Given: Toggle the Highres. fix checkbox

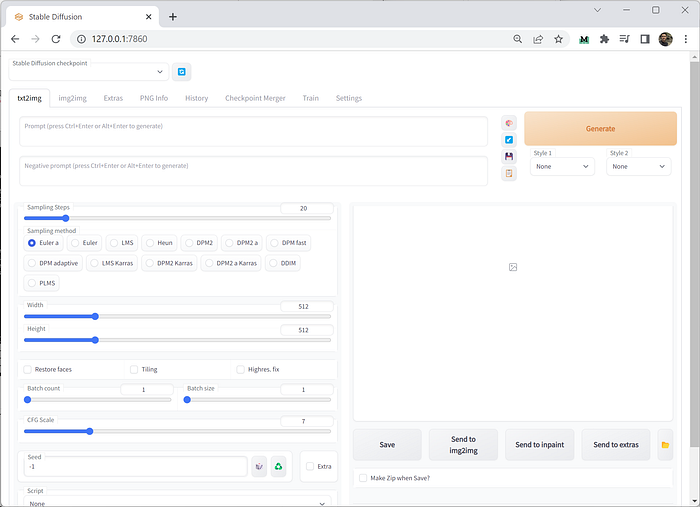Looking at the screenshot, I should point(241,370).
